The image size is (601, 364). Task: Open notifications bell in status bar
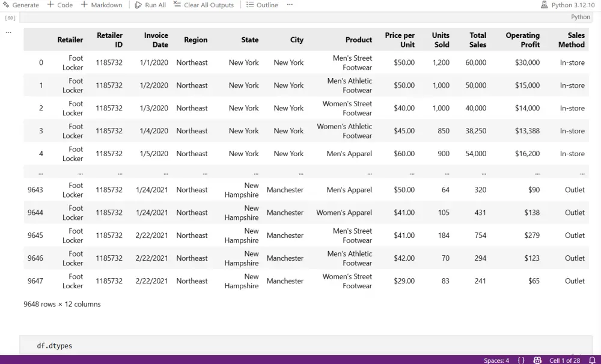(x=592, y=360)
